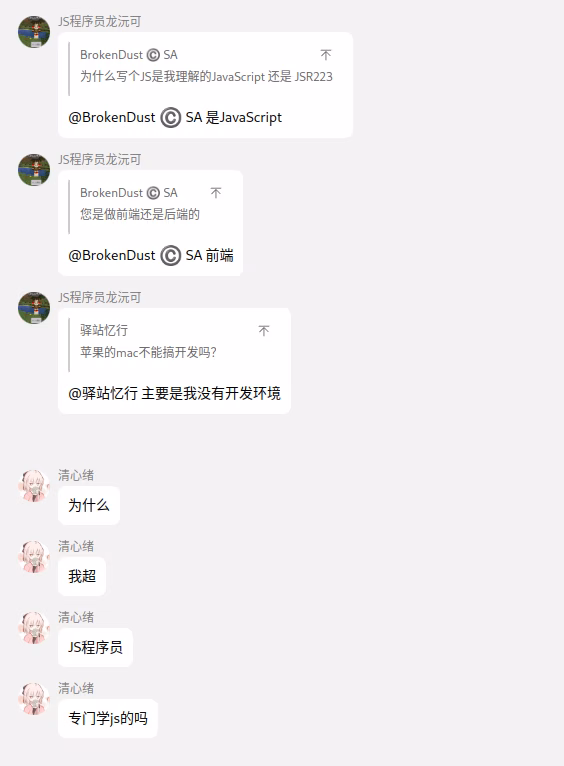Image resolution: width=564 pixels, height=766 pixels.
Task: Open avatar beside the 是JavaScript reply
Action: 34,32
